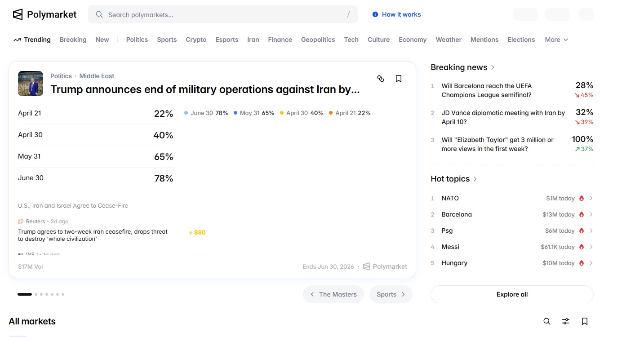Switch to the Crypto category tab

point(196,40)
